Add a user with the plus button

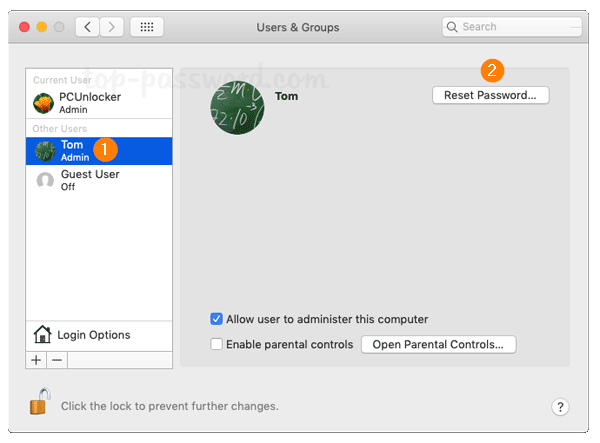(36, 360)
